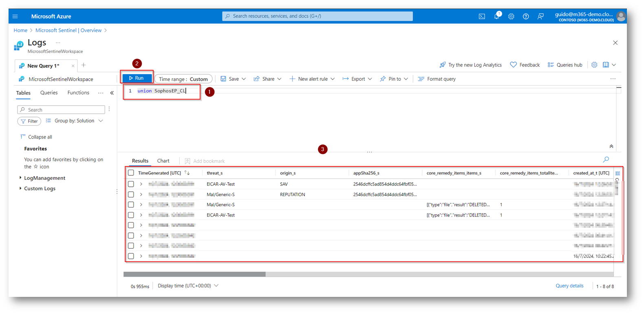
Task: Open more options in toolbar ellipsis
Action: coord(613,79)
